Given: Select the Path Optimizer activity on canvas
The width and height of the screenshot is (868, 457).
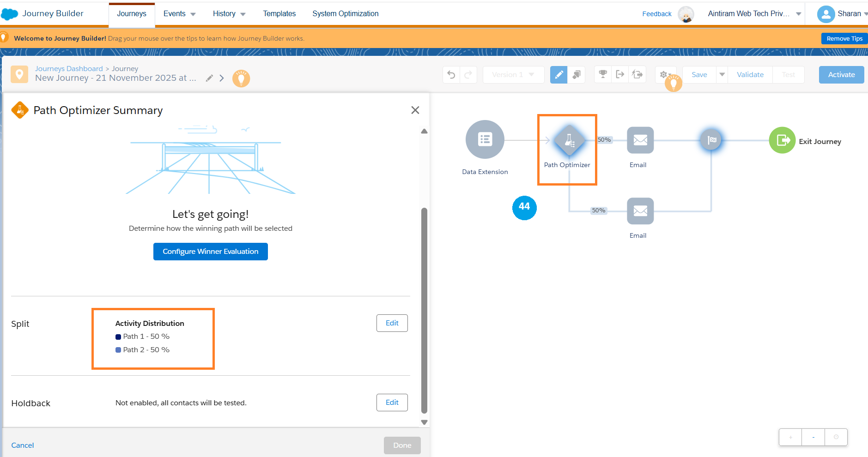Looking at the screenshot, I should click(x=569, y=140).
